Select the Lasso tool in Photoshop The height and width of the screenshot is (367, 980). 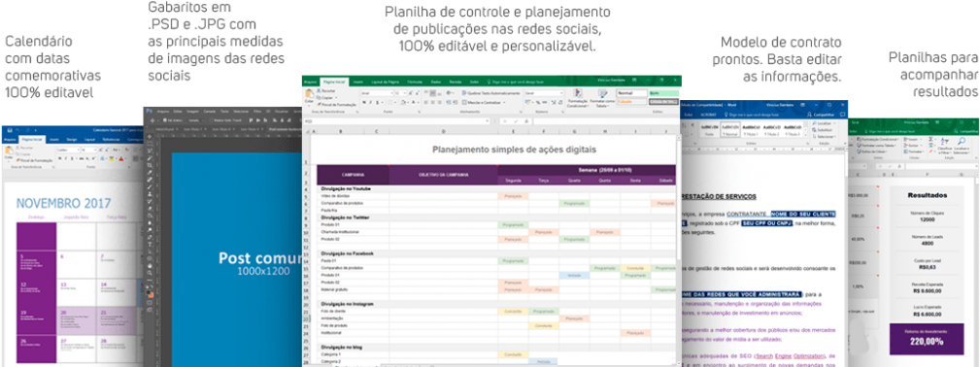pos(150,150)
